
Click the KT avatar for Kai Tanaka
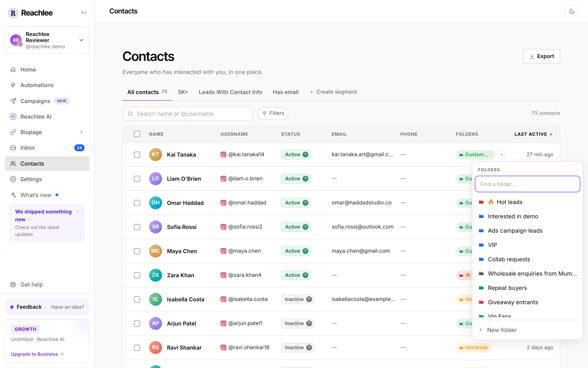click(156, 155)
